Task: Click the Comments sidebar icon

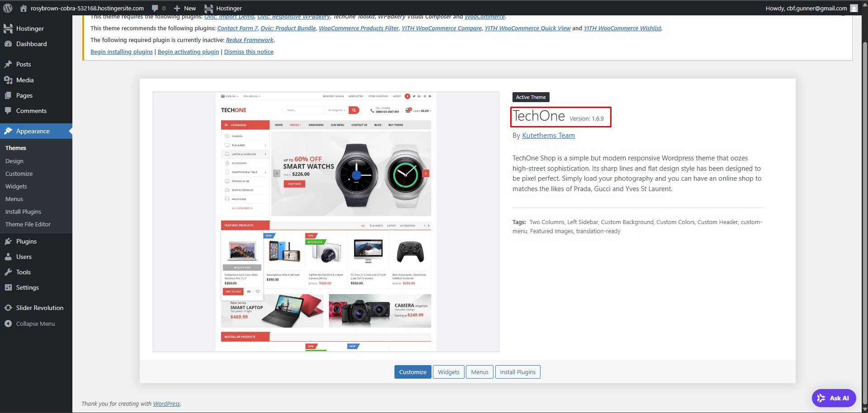Action: (x=8, y=111)
